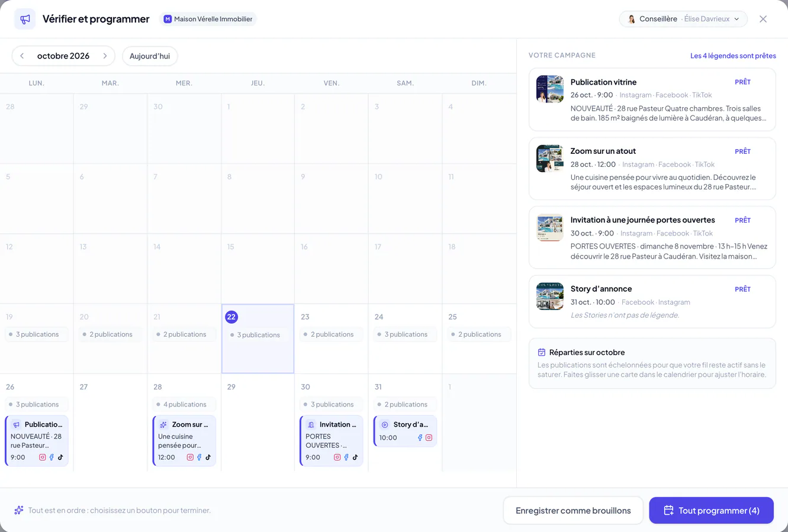Viewport: 788px width, 532px height.
Task: Click the megaphone icon beside Vérifier et programmer
Action: pos(25,19)
